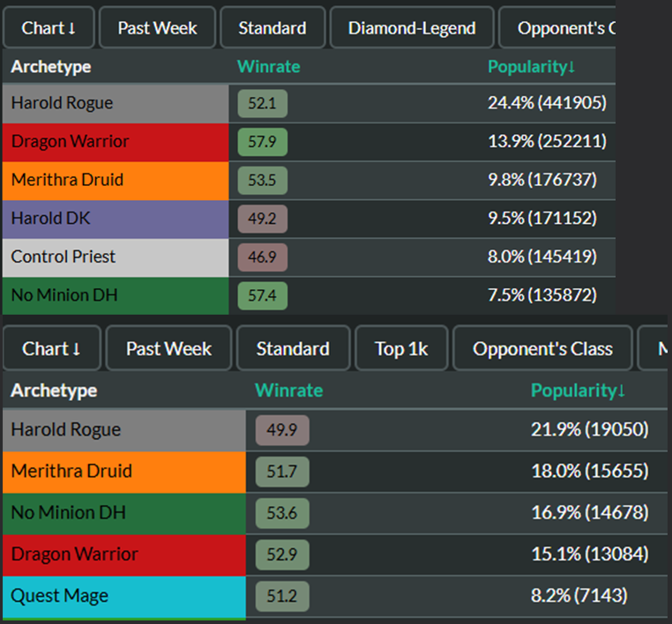The image size is (672, 624).
Task: Click the popularity value 7.5% (135872)
Action: pyautogui.click(x=542, y=294)
